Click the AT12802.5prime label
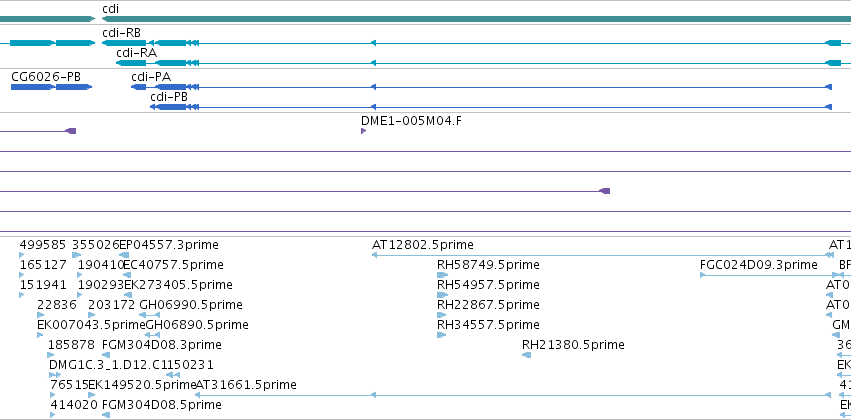This screenshot has height=420, width=851. tap(422, 245)
